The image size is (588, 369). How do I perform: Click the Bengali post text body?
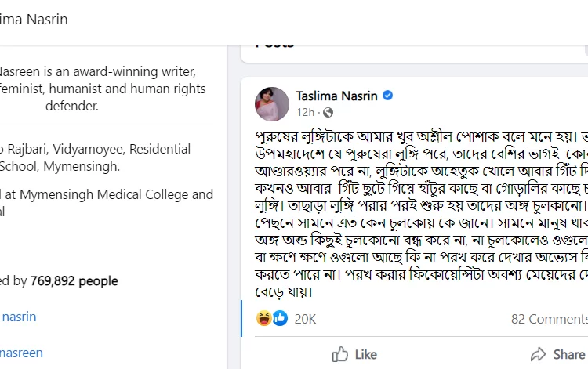pos(422,214)
